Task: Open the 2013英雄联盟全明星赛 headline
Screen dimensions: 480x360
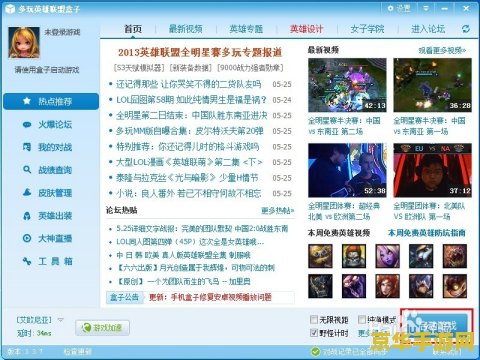Action: click(200, 52)
